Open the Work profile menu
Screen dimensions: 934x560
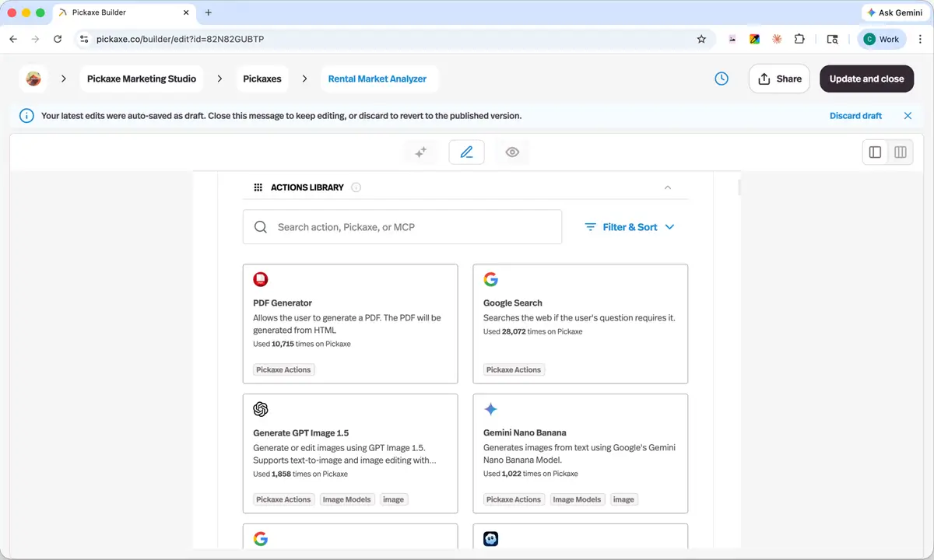click(881, 39)
